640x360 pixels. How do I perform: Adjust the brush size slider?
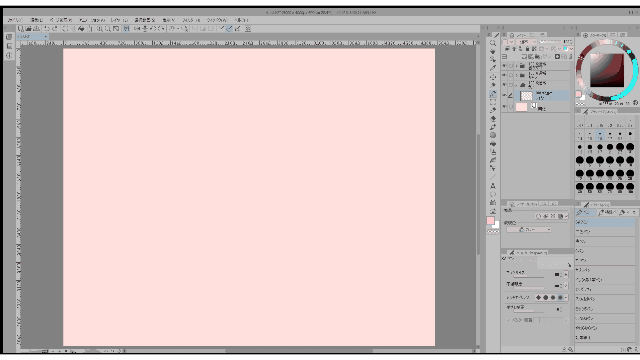click(528, 277)
